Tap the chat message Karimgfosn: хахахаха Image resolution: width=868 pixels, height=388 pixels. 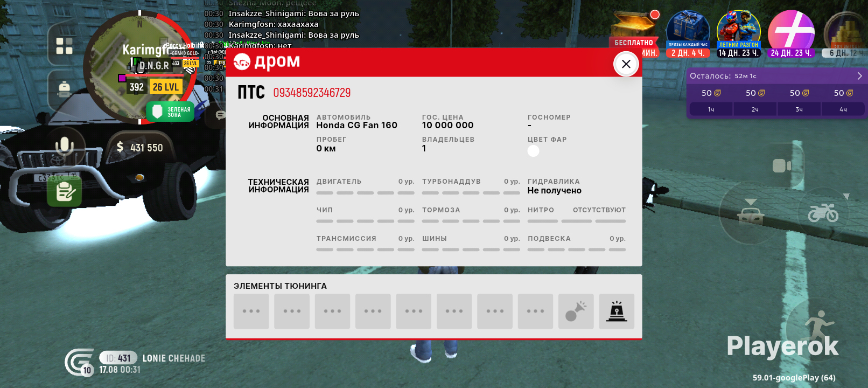point(274,24)
